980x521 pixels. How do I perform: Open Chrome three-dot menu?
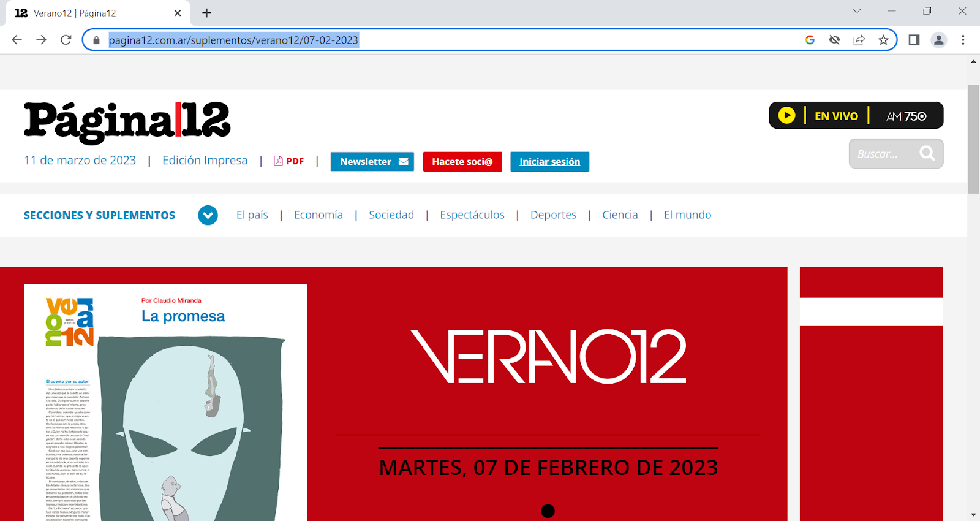(963, 40)
